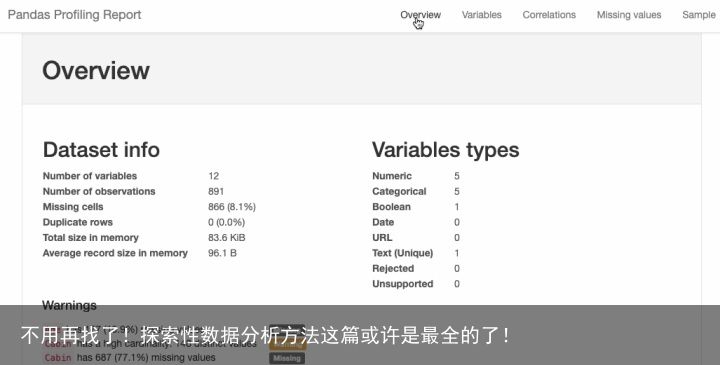Switch to the Correlations tab
The width and height of the screenshot is (720, 365).
(x=549, y=15)
